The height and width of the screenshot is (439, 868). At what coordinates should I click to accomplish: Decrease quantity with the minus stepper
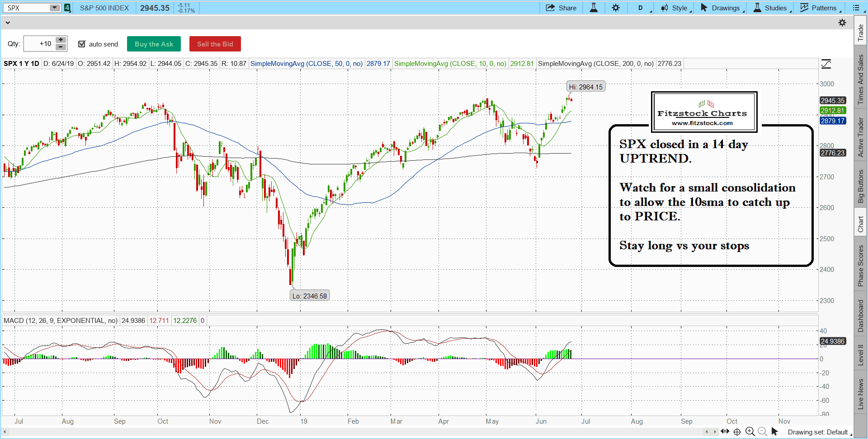(61, 47)
